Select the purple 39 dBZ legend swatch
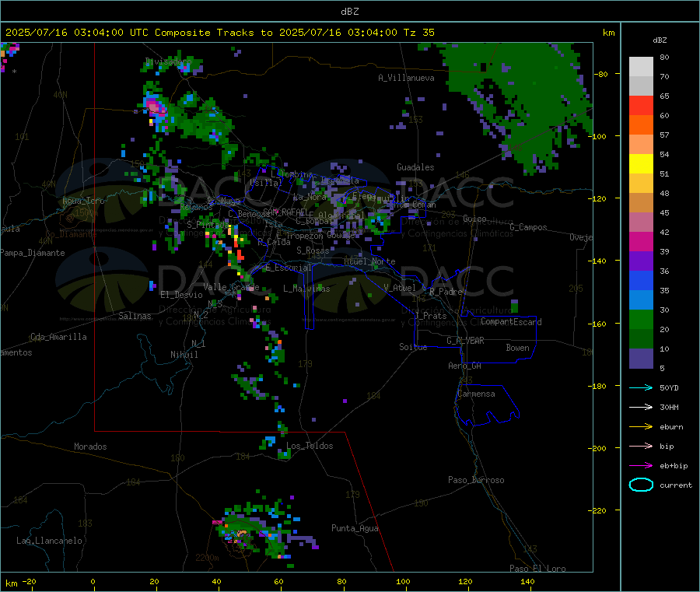The width and height of the screenshot is (700, 592). coord(641,261)
